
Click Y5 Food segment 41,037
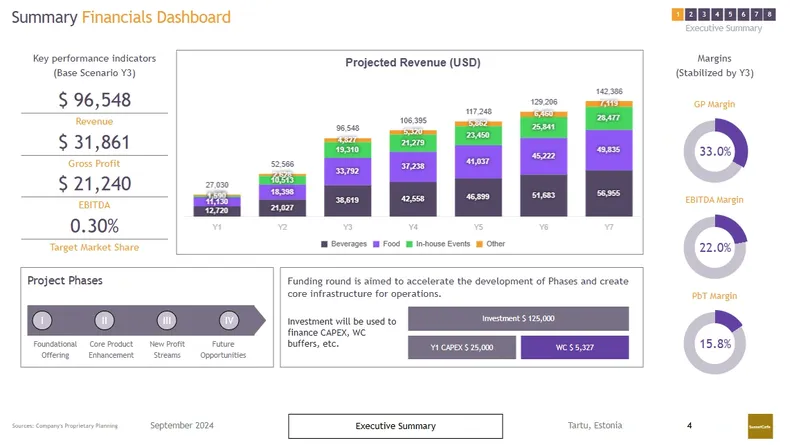[478, 162]
